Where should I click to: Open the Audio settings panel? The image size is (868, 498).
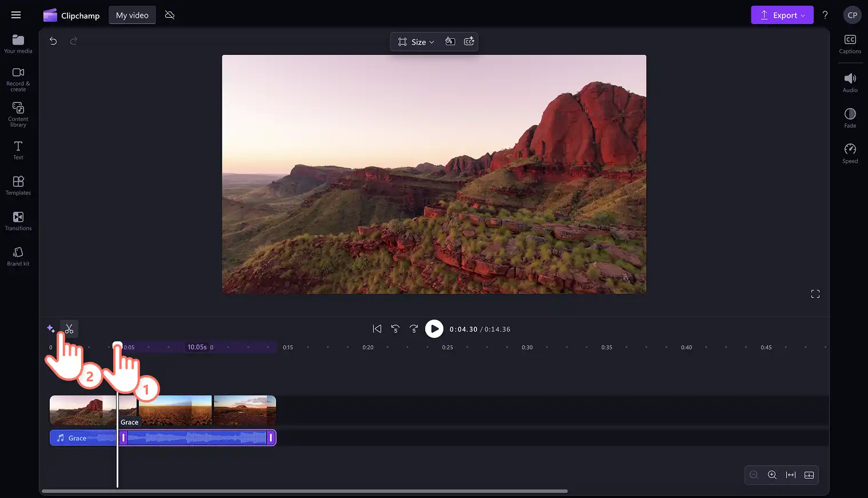(x=850, y=83)
